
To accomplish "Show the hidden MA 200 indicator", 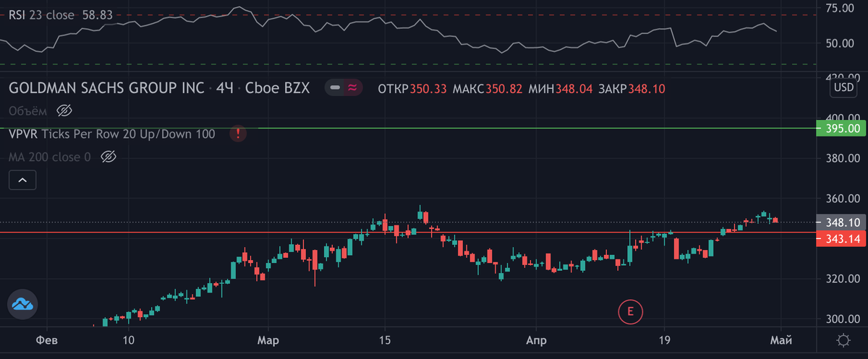I will click(x=108, y=156).
